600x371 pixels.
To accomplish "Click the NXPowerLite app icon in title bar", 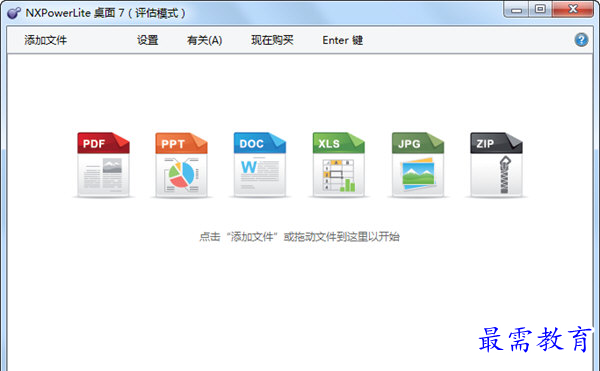I will click(x=14, y=13).
